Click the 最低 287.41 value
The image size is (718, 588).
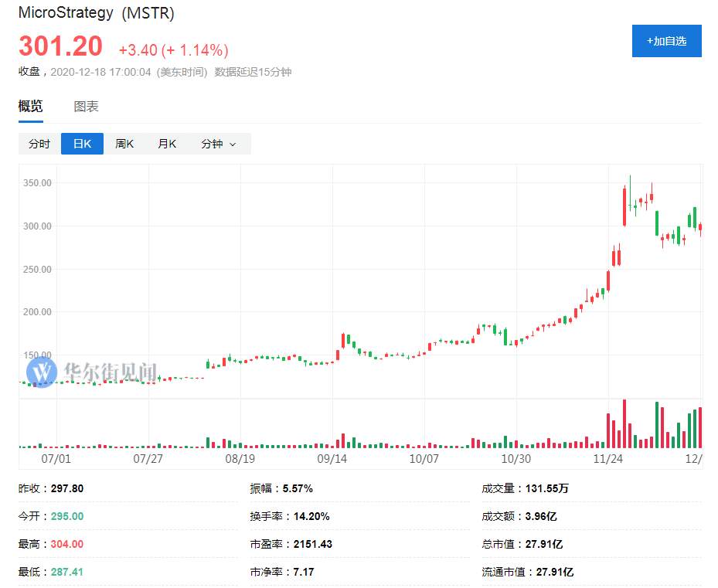[x=67, y=572]
